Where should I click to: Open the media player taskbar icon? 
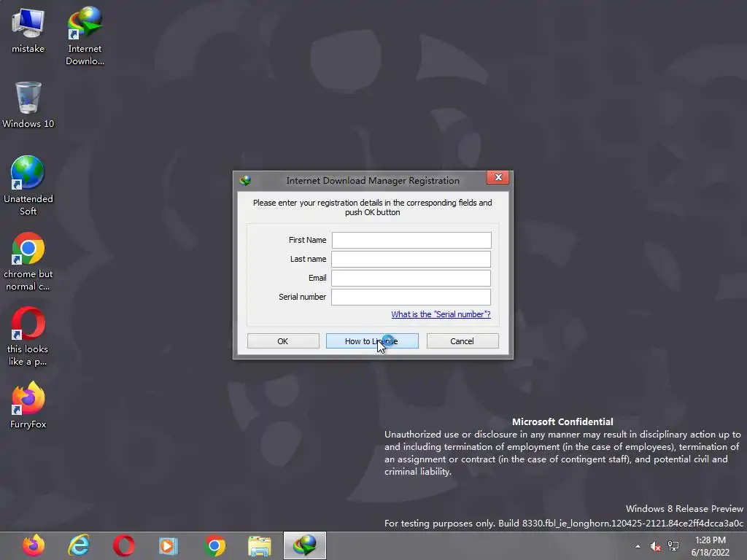169,545
